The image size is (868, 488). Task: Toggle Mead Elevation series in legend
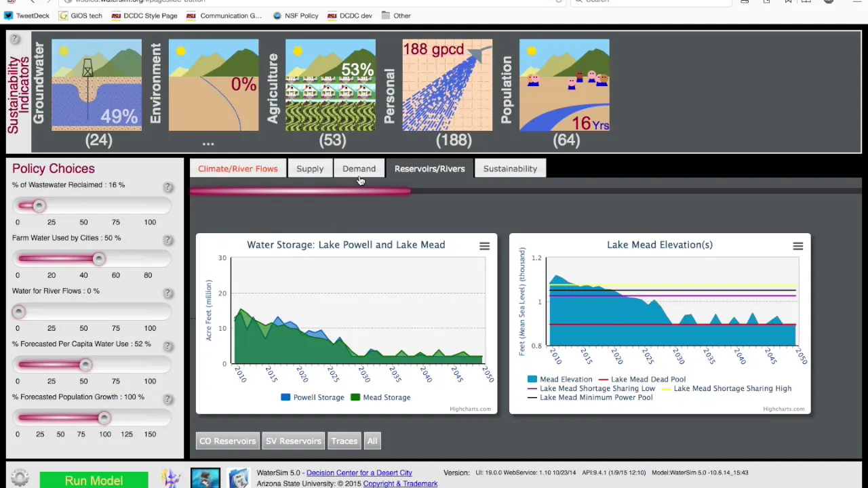pos(560,380)
